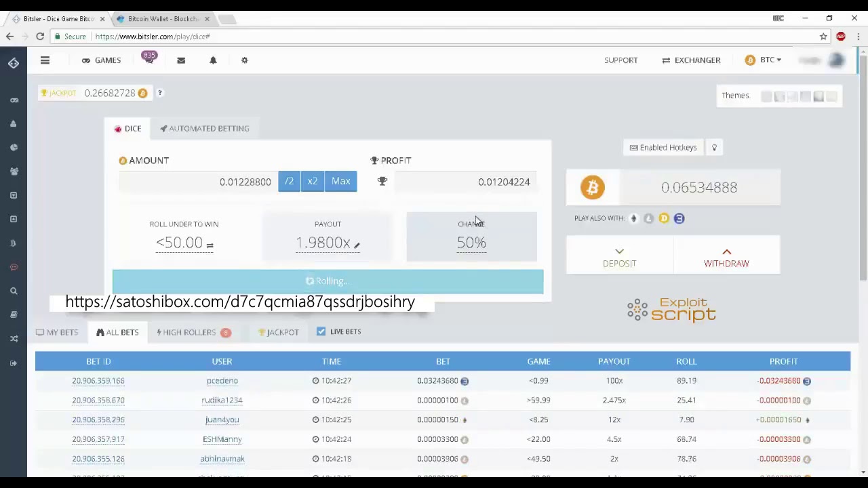Select the All Bets tab

tap(117, 332)
